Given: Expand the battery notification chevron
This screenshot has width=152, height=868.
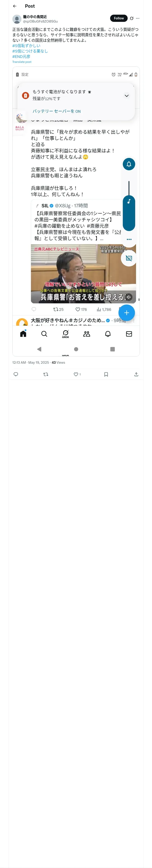Looking at the screenshot, I should (127, 96).
